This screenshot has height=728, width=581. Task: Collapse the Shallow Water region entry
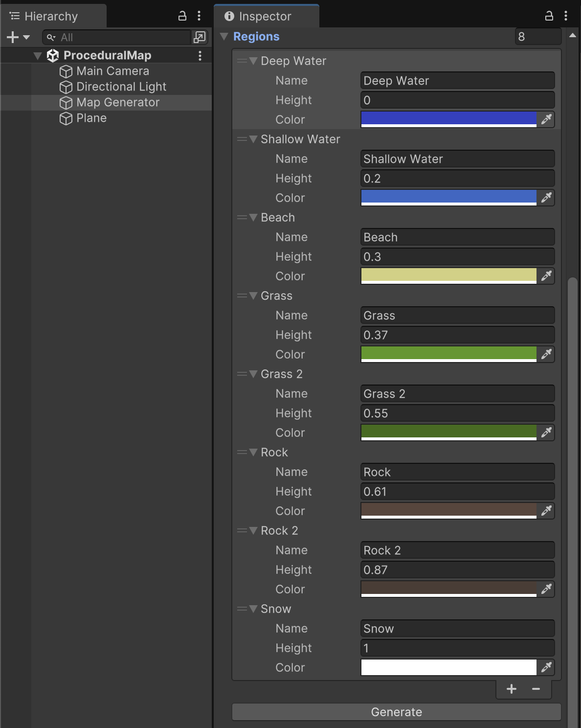click(x=253, y=139)
